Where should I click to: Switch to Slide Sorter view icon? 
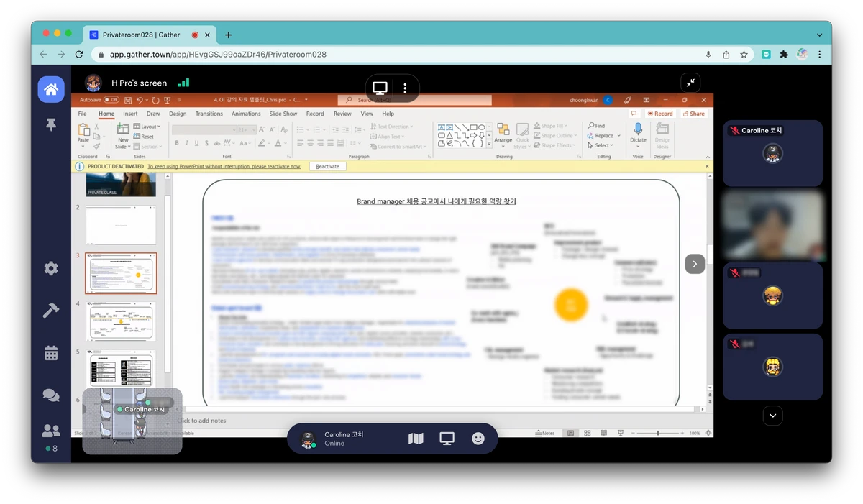pos(587,433)
